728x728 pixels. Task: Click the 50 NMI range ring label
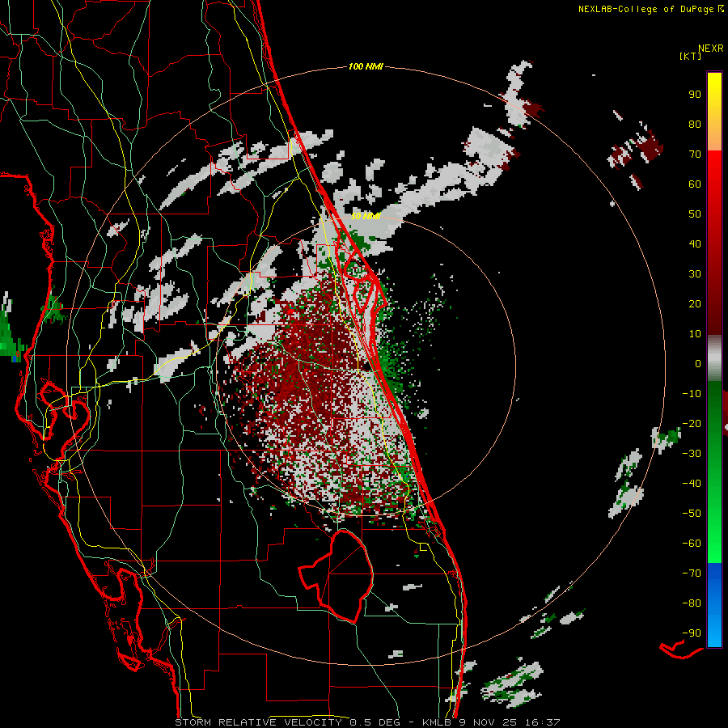366,216
